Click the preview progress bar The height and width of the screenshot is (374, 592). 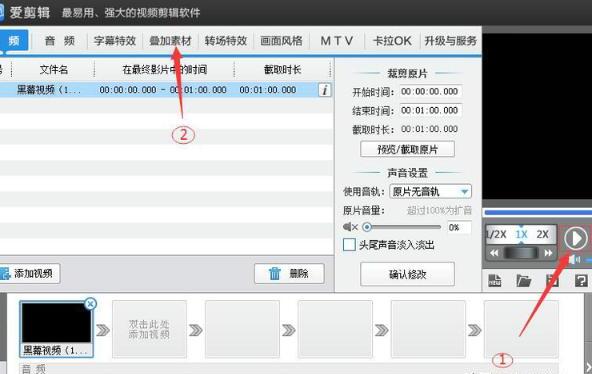tap(538, 212)
